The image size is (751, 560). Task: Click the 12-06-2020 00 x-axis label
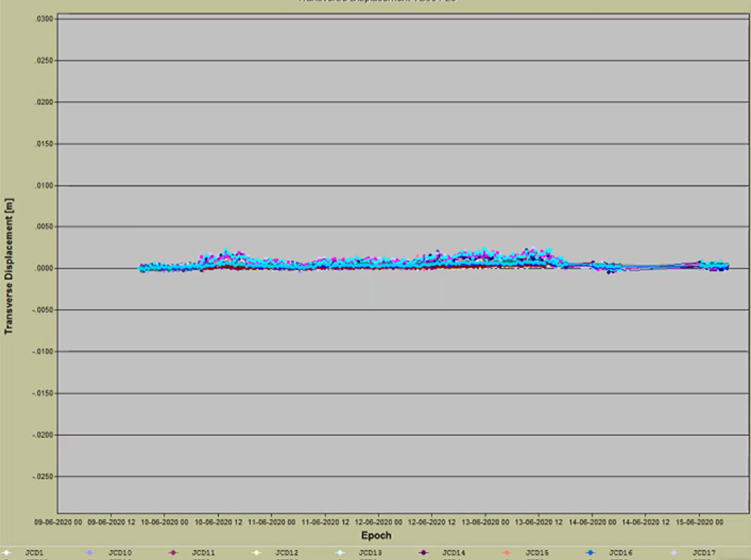coord(379,522)
